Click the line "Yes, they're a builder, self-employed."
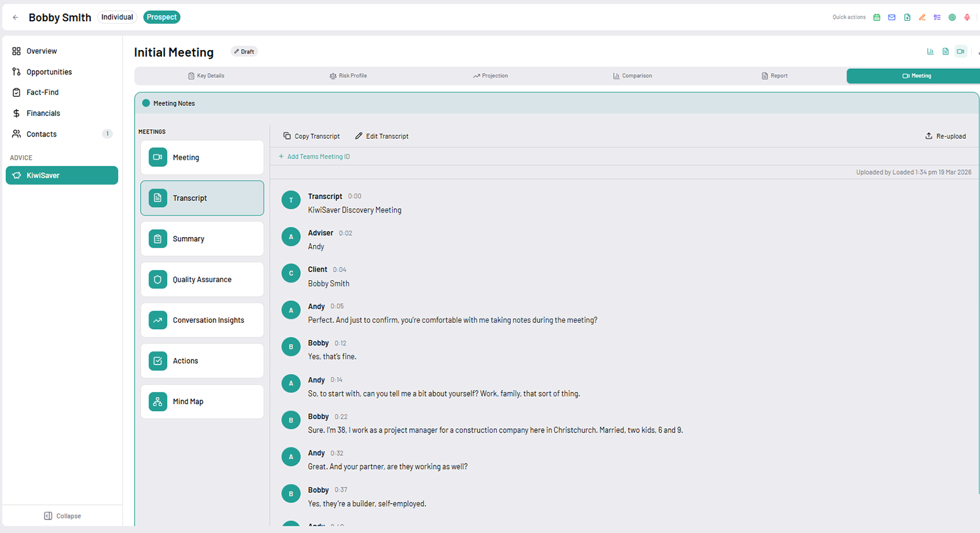The image size is (980, 533). point(367,504)
